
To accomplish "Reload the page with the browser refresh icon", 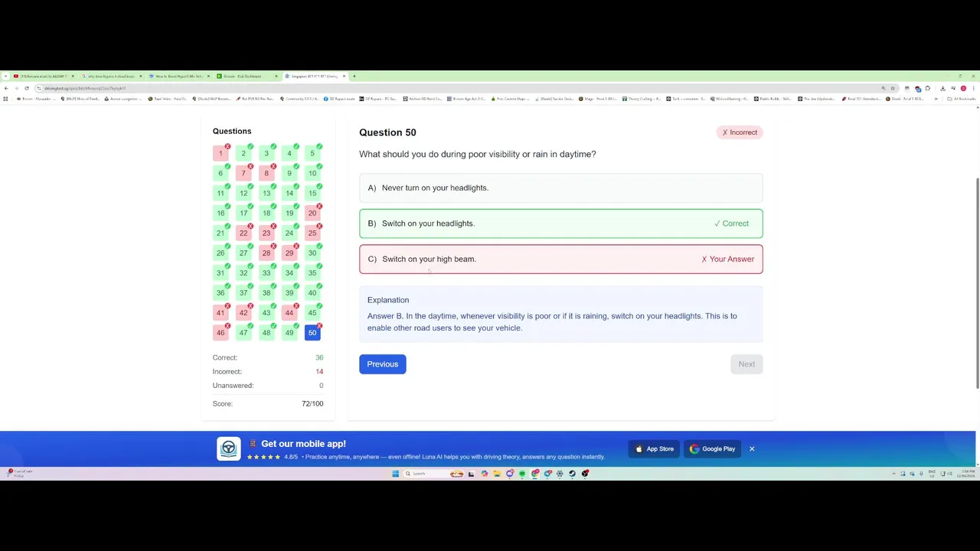I will [27, 88].
